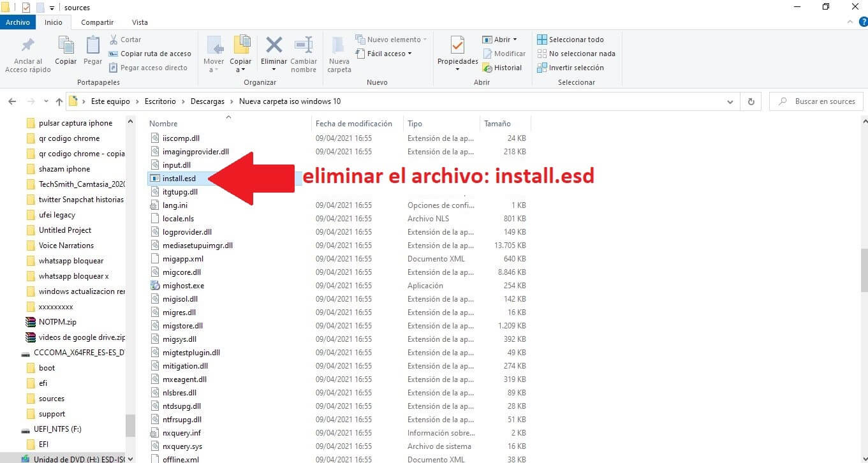The height and width of the screenshot is (463, 868).
Task: Expand address bar history dropdown
Action: tap(730, 101)
